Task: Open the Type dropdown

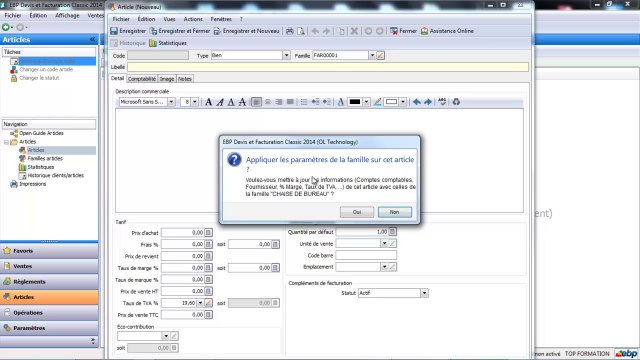Action: coord(287,56)
